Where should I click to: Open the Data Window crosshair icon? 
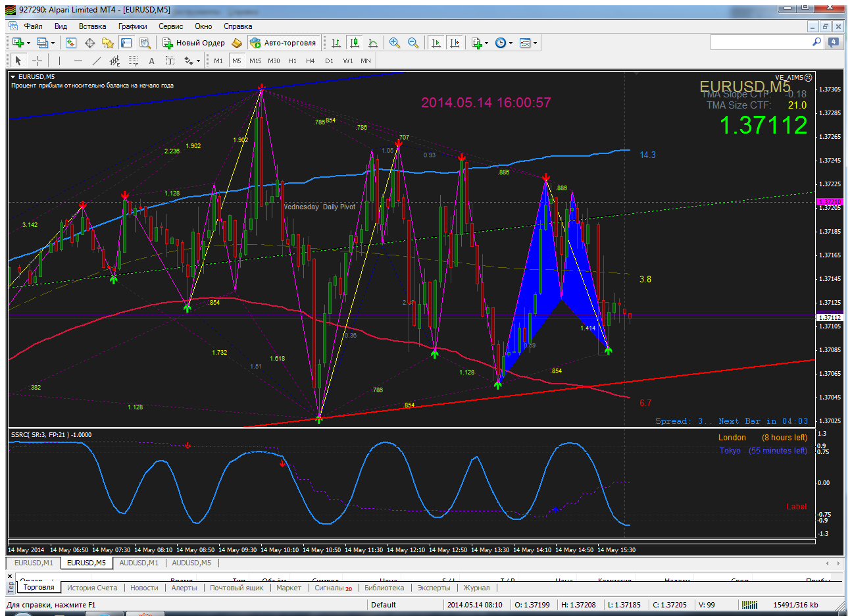pyautogui.click(x=89, y=43)
